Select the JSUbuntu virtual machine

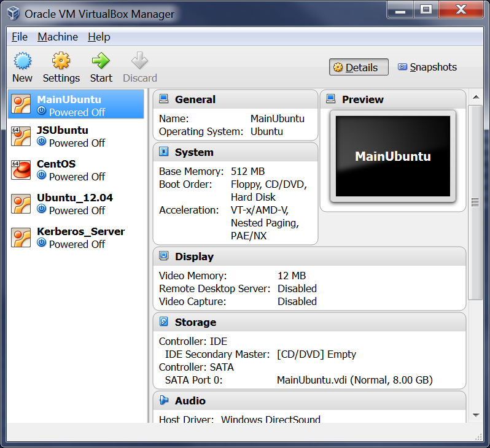[76, 136]
